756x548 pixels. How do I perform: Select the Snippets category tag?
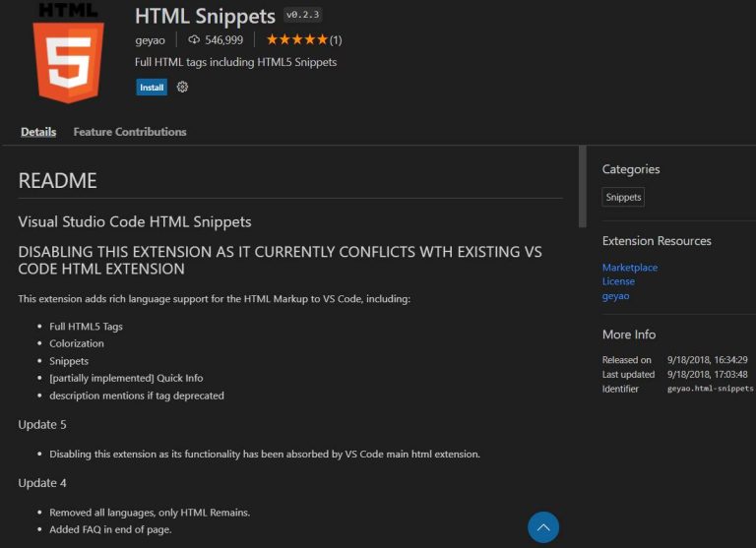[623, 198]
